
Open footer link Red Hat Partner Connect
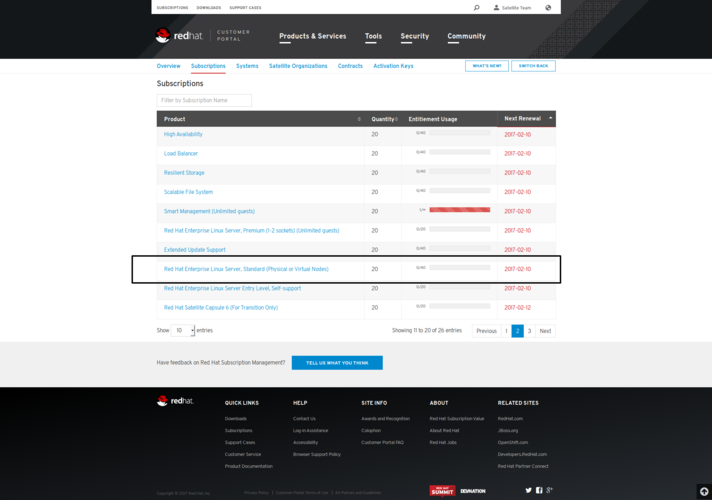point(523,466)
